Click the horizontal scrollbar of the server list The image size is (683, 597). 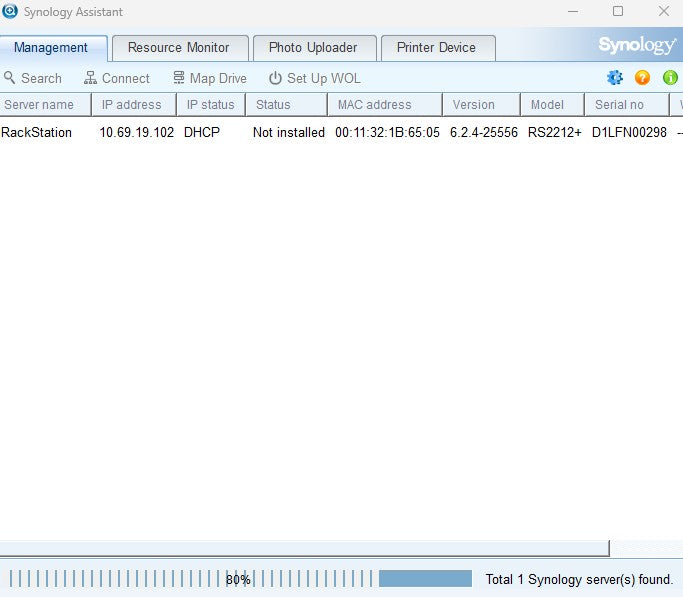[x=304, y=548]
